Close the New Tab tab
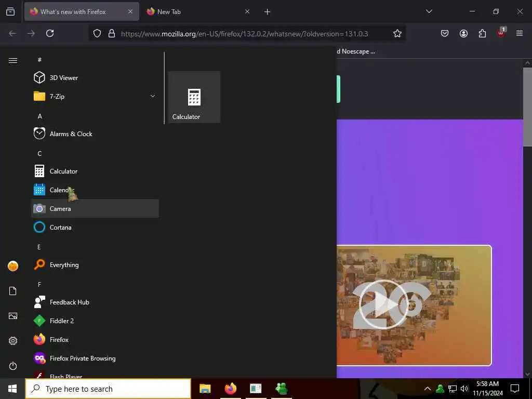Viewport: 532px width, 399px height. [x=247, y=11]
